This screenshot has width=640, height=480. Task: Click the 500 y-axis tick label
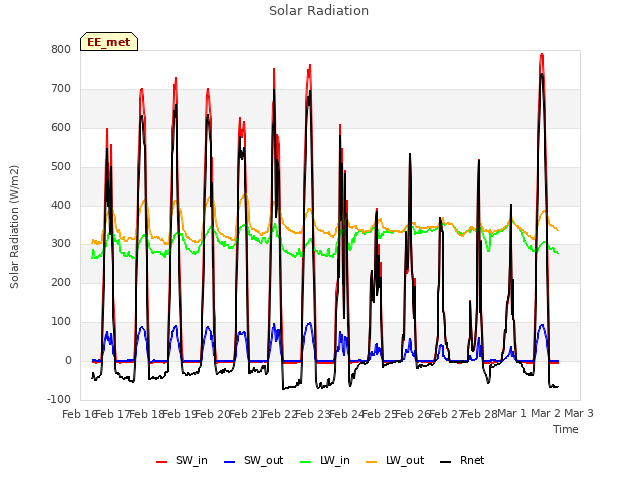61,167
